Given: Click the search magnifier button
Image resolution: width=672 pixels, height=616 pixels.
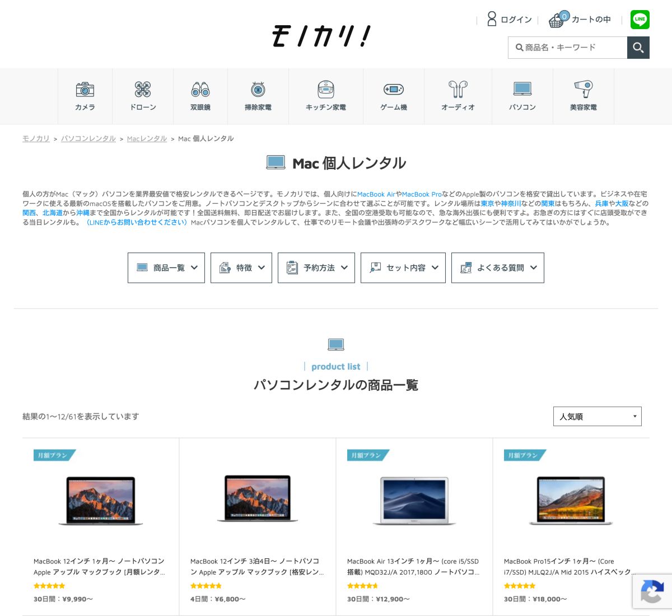Looking at the screenshot, I should tap(638, 48).
